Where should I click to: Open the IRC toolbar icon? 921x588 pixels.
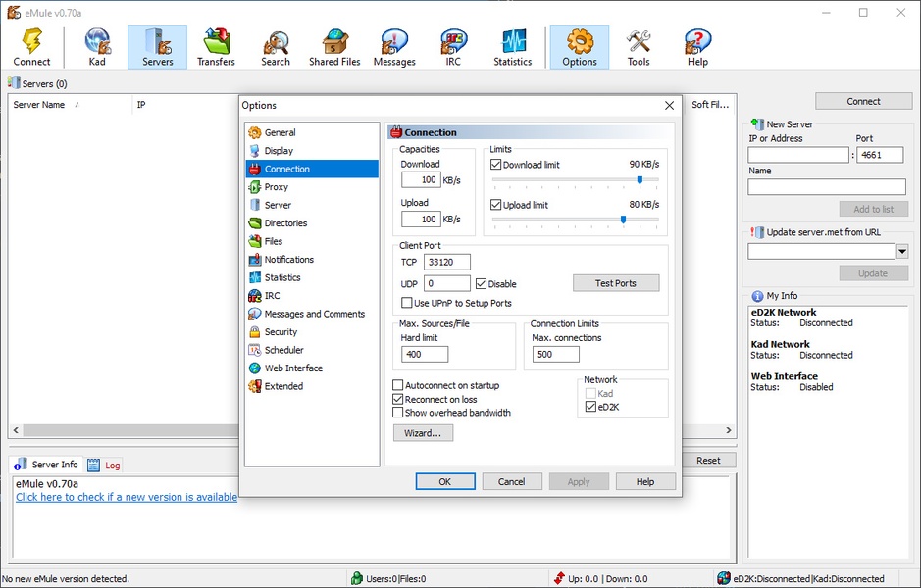[453, 47]
